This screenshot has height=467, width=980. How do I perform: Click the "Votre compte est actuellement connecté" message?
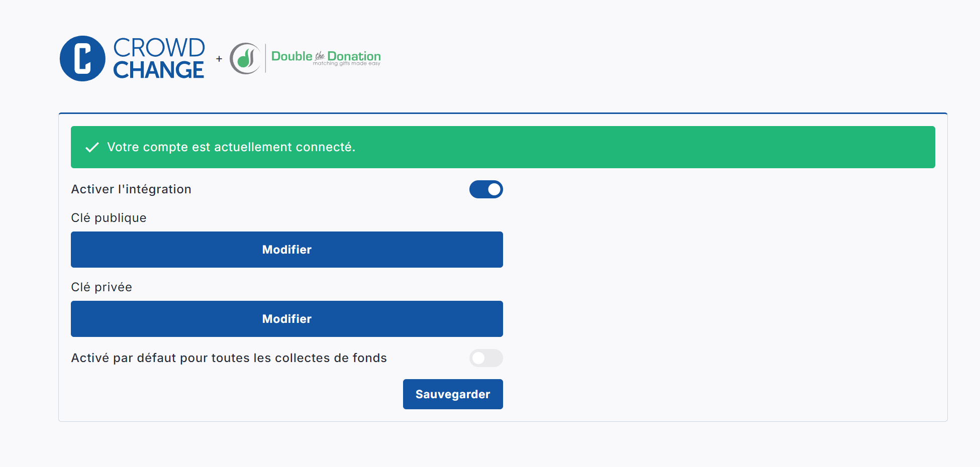tap(231, 147)
